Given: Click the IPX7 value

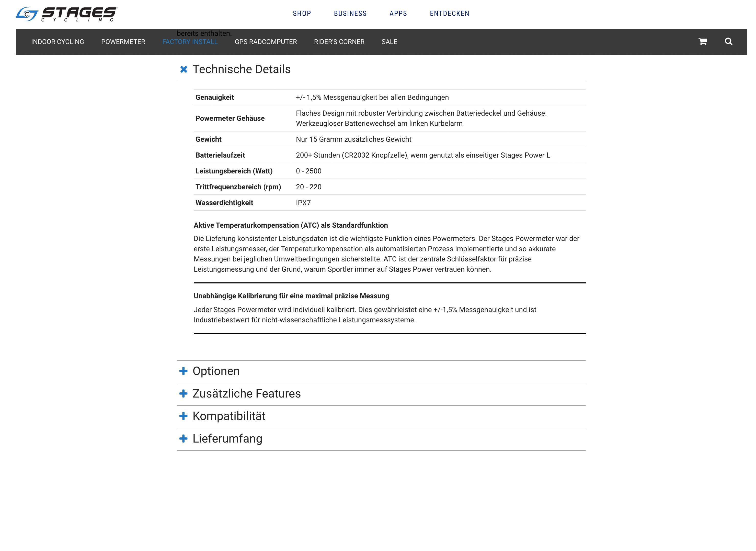Looking at the screenshot, I should (303, 203).
